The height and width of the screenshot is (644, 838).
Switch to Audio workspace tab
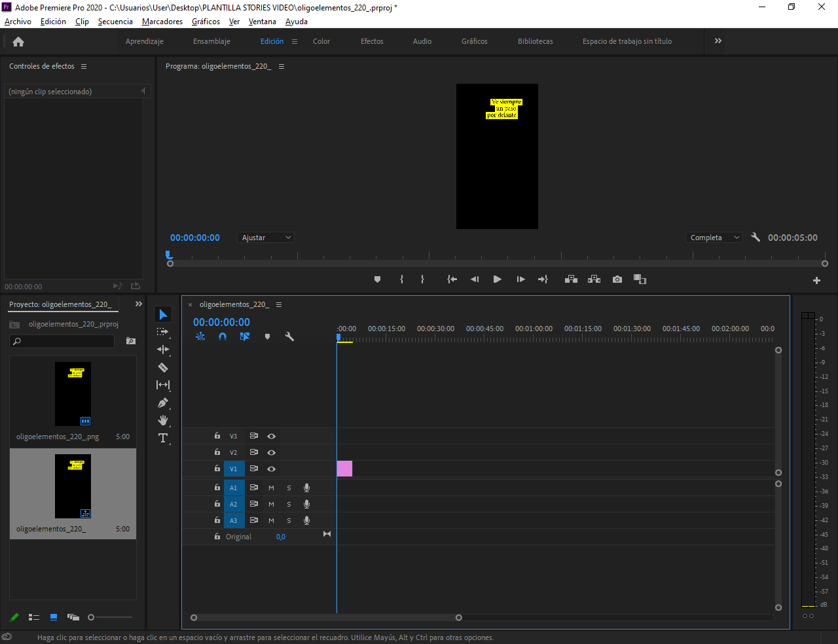422,41
